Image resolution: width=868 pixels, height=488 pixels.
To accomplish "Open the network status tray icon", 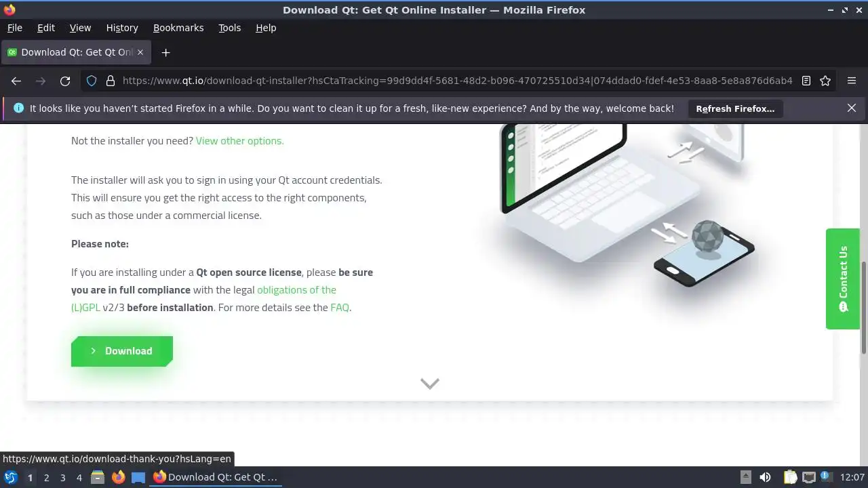I will [x=808, y=477].
